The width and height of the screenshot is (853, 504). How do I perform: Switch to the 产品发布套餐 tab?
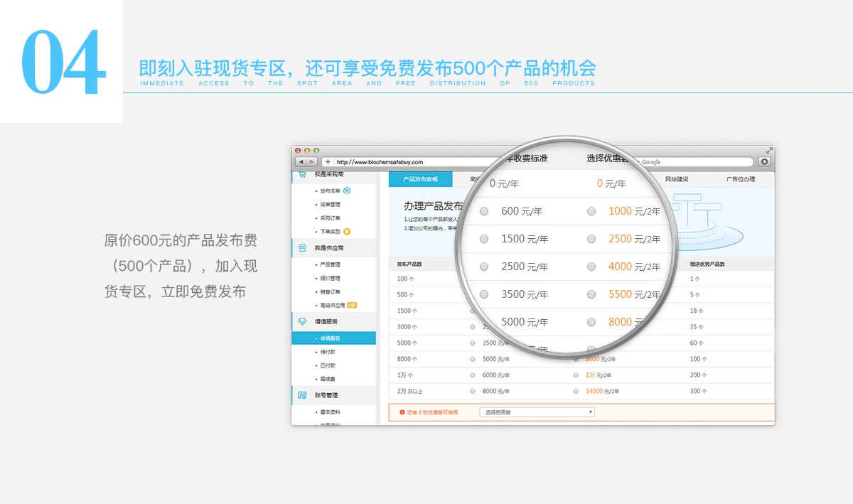pyautogui.click(x=420, y=179)
